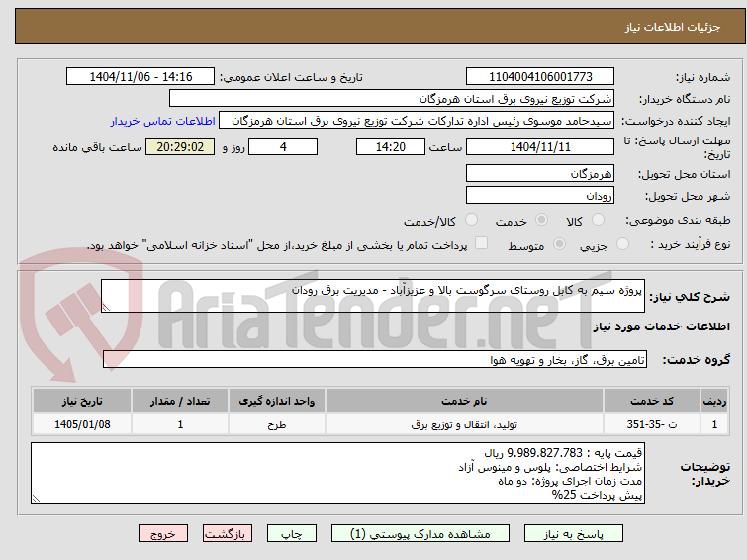Image resolution: width=747 pixels, height=560 pixels.
Task: Click the شماره نیاز field 1104004106001773
Action: pos(540,76)
